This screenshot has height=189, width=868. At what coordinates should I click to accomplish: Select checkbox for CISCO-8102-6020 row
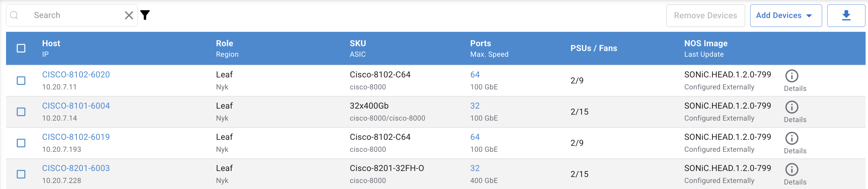(x=21, y=81)
